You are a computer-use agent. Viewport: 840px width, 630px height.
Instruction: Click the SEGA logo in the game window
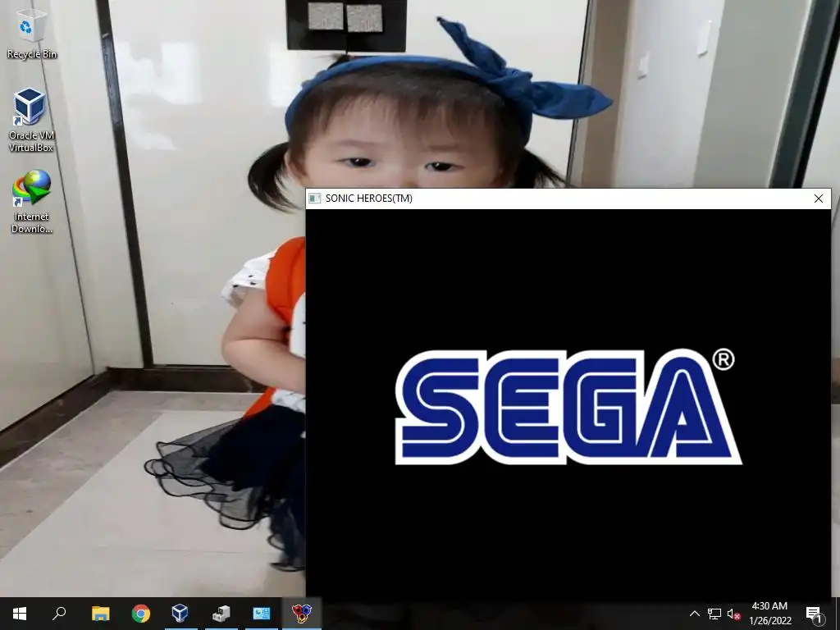(568, 406)
